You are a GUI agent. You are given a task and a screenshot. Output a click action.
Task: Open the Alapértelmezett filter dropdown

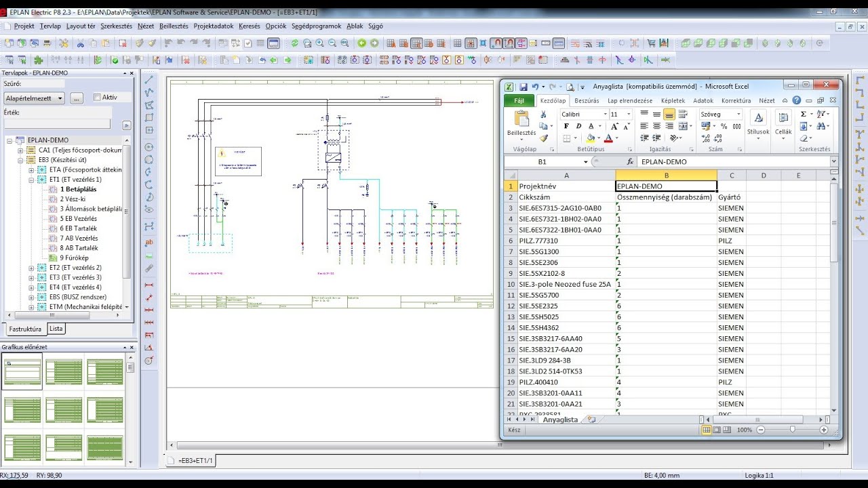[34, 98]
